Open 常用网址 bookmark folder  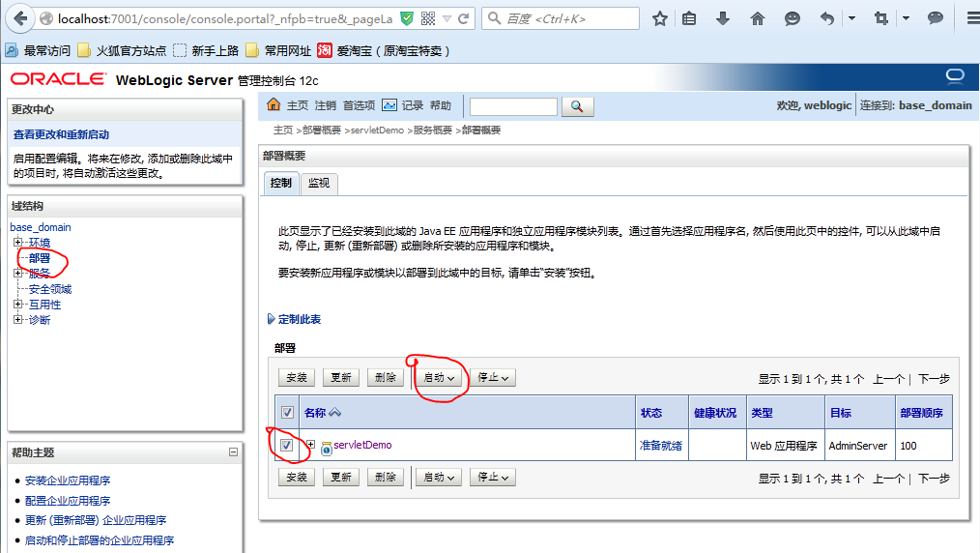click(278, 50)
